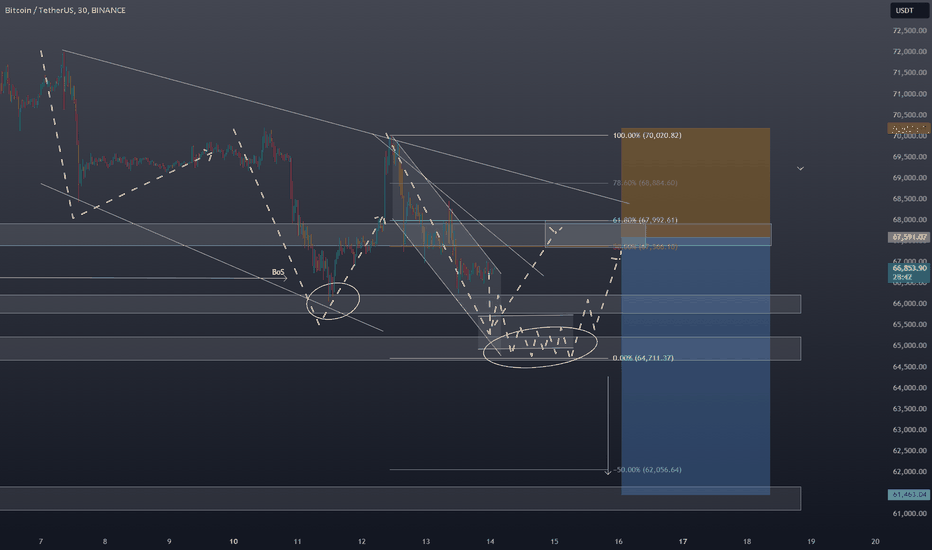Click the 64,500.00 price axis label
The width and height of the screenshot is (932, 550).
pyautogui.click(x=909, y=367)
